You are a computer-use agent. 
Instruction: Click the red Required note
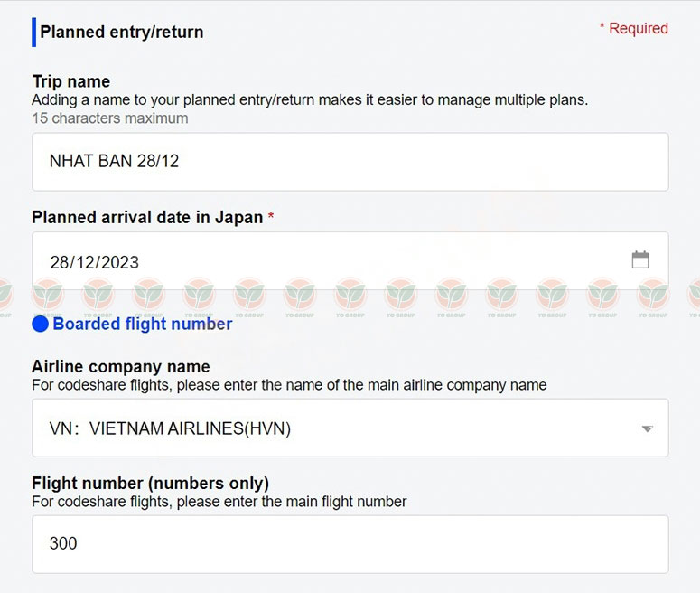(x=633, y=28)
